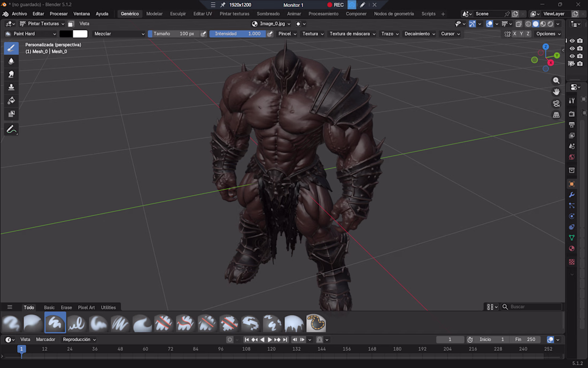Open the Archivo menu
588x368 pixels.
click(x=19, y=14)
